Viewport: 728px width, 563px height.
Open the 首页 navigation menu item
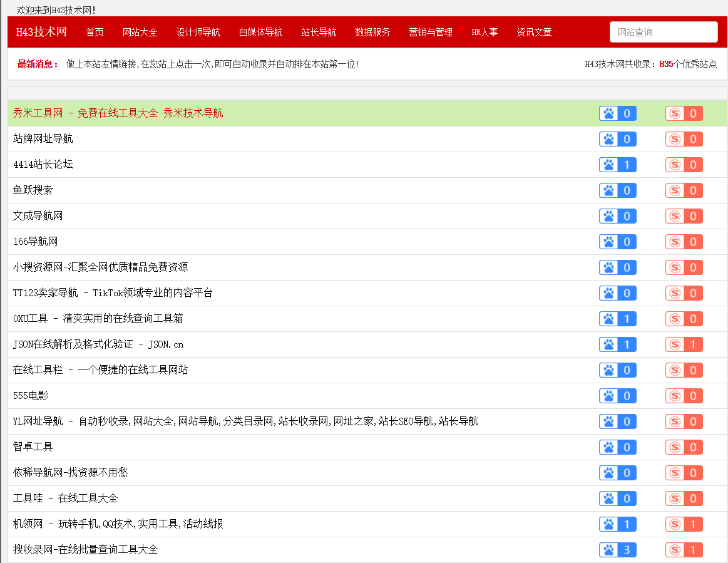[95, 32]
